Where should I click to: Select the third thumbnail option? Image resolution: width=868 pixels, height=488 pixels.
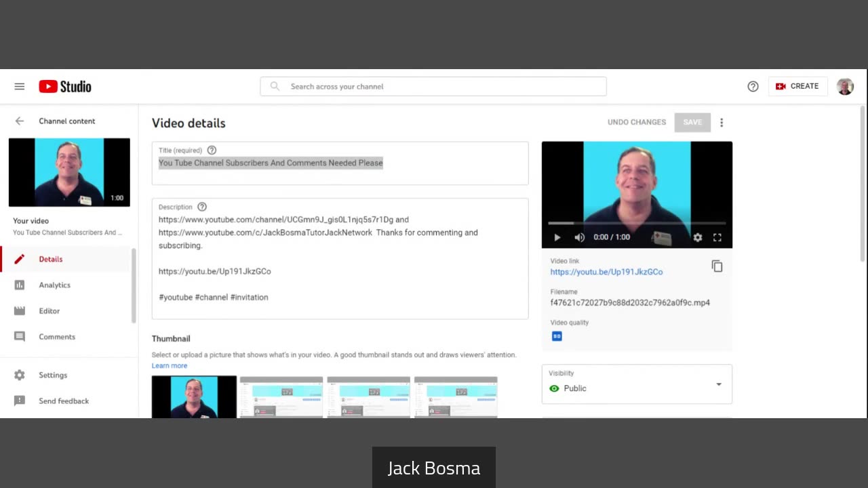(369, 397)
